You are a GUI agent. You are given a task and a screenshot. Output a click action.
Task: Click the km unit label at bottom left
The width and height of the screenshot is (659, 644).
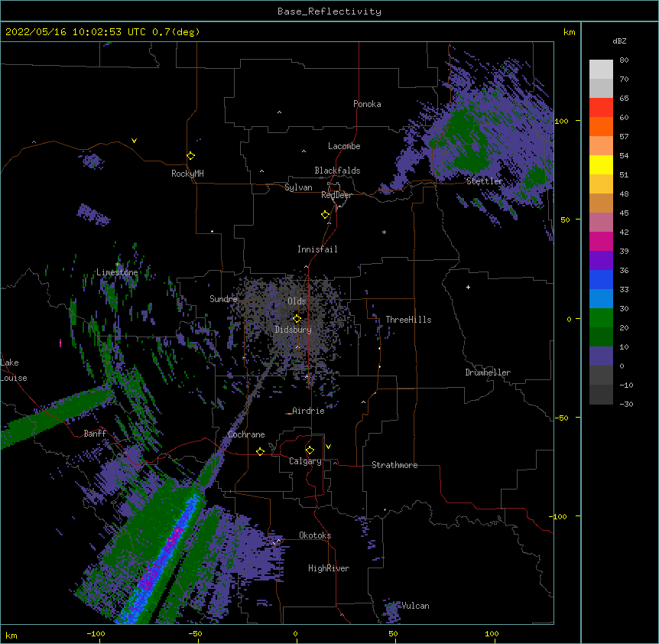tap(11, 636)
